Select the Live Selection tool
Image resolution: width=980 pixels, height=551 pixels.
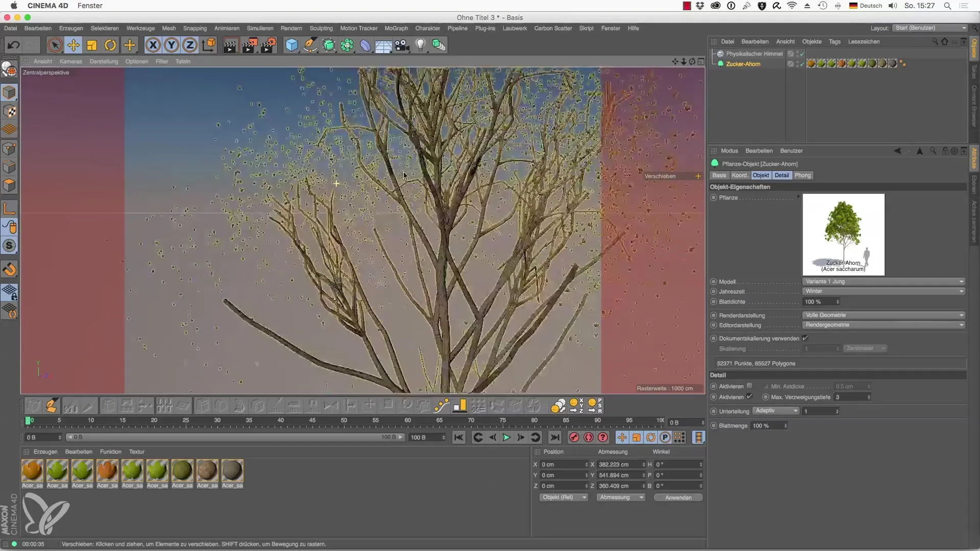(55, 45)
